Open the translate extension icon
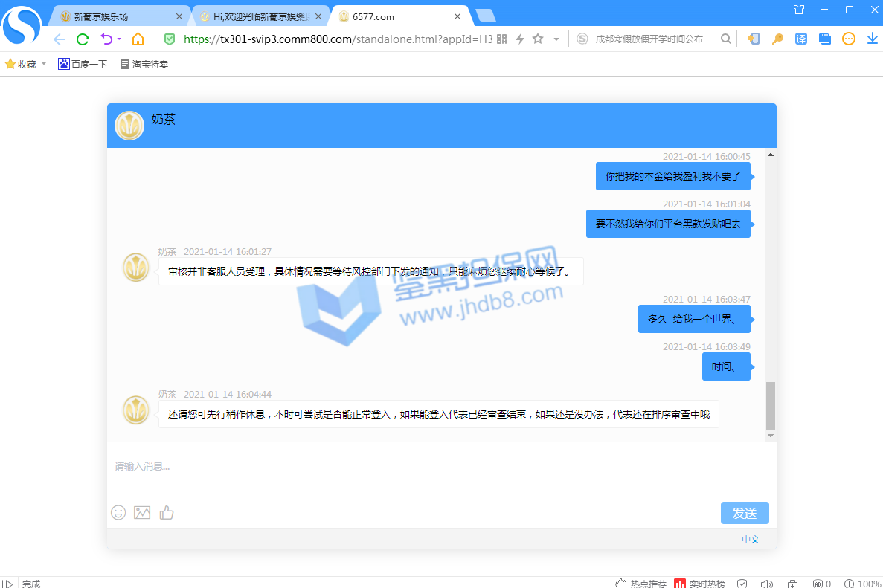This screenshot has height=588, width=883. 800,39
